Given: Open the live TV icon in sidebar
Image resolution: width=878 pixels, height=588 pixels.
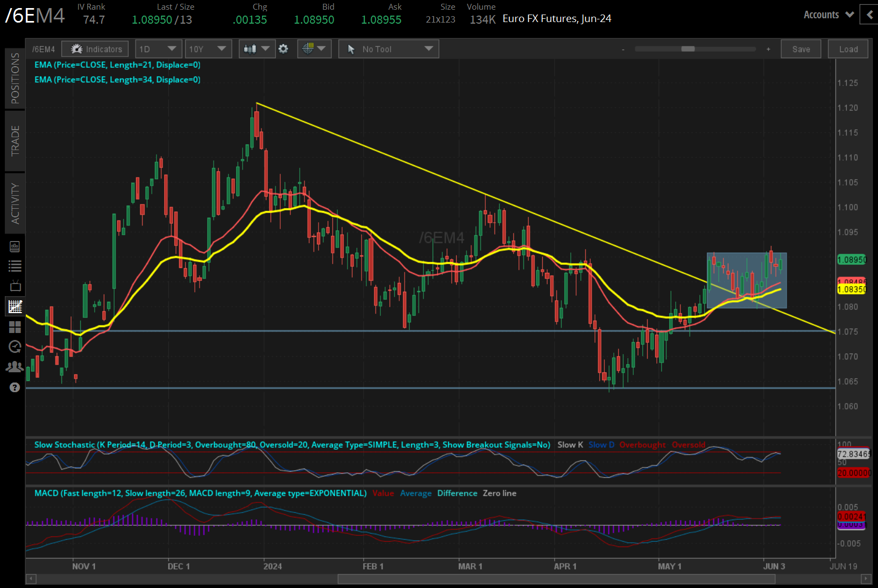Looking at the screenshot, I should pyautogui.click(x=15, y=286).
